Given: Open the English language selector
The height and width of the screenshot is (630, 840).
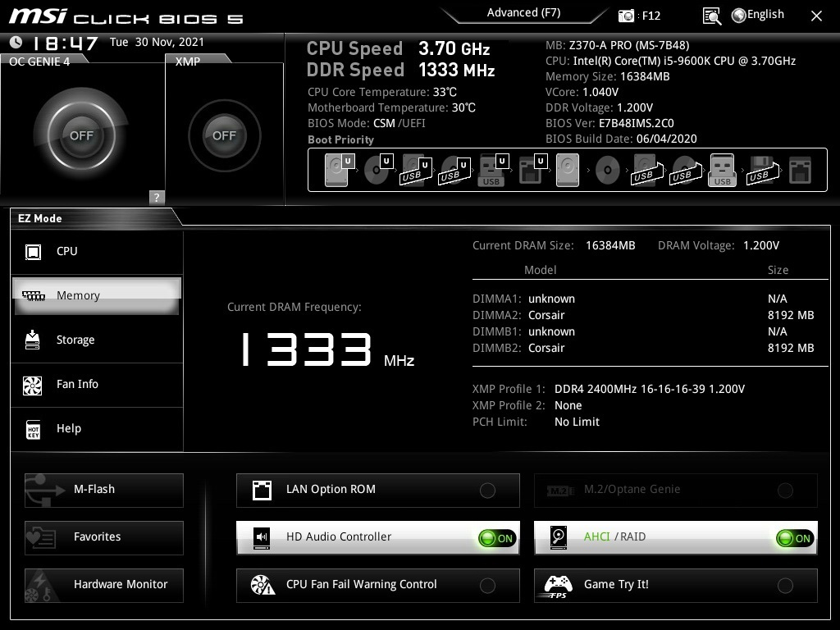Looking at the screenshot, I should coord(758,15).
